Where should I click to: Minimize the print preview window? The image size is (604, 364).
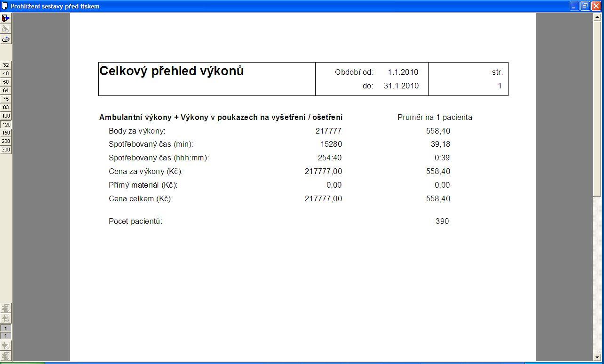(x=575, y=6)
